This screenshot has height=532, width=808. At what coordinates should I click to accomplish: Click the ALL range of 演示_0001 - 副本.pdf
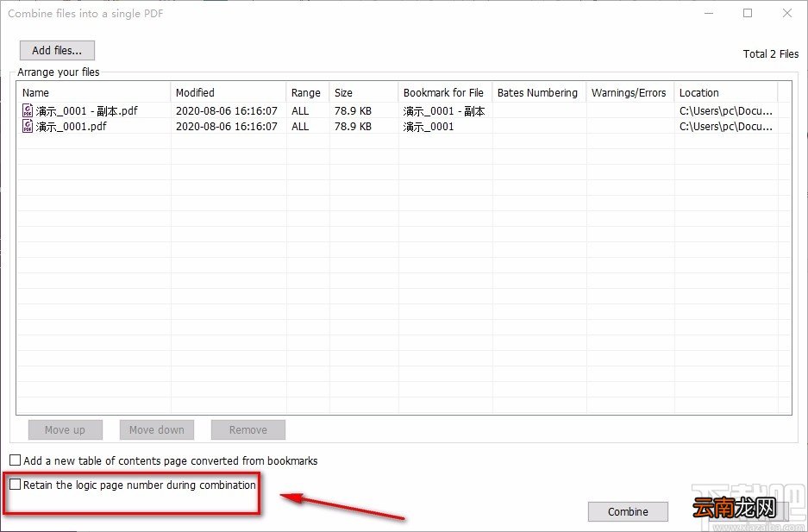300,110
